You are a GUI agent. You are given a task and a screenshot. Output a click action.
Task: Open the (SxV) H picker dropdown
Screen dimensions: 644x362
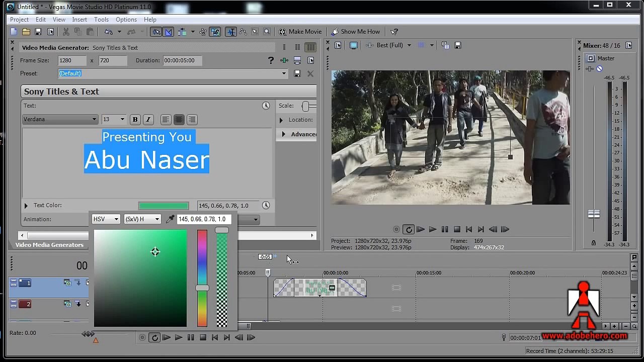pos(142,219)
